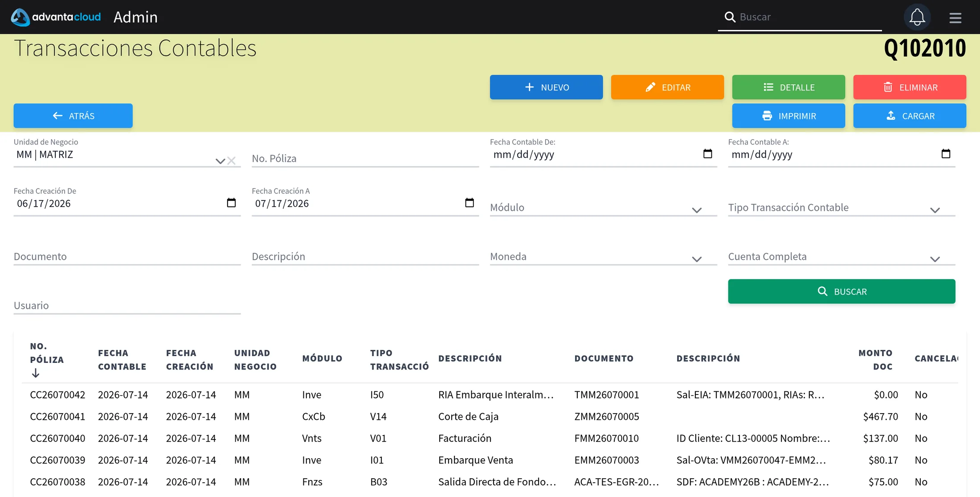Expand the Moneda dropdown
The image size is (980, 497).
(697, 259)
